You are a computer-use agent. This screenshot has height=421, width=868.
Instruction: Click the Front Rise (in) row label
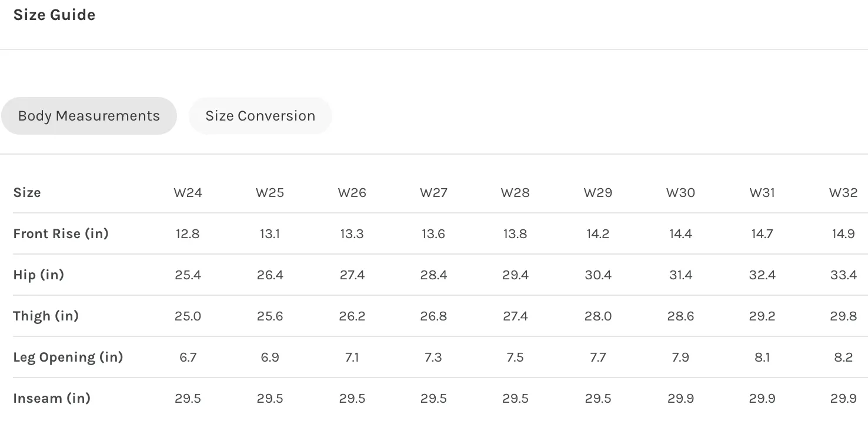(x=61, y=233)
